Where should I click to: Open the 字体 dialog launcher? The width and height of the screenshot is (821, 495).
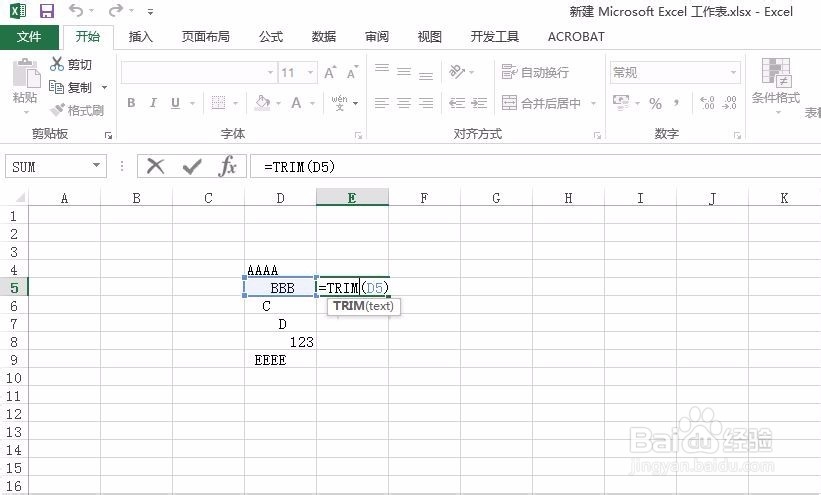click(x=359, y=135)
